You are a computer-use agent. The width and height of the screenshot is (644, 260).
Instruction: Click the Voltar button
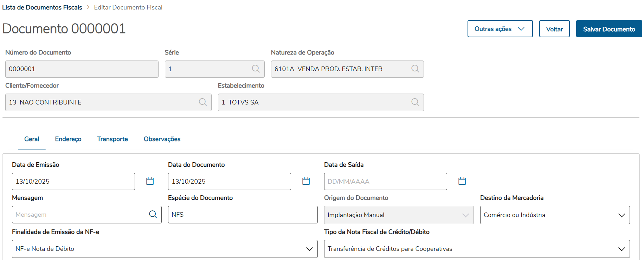click(x=554, y=29)
